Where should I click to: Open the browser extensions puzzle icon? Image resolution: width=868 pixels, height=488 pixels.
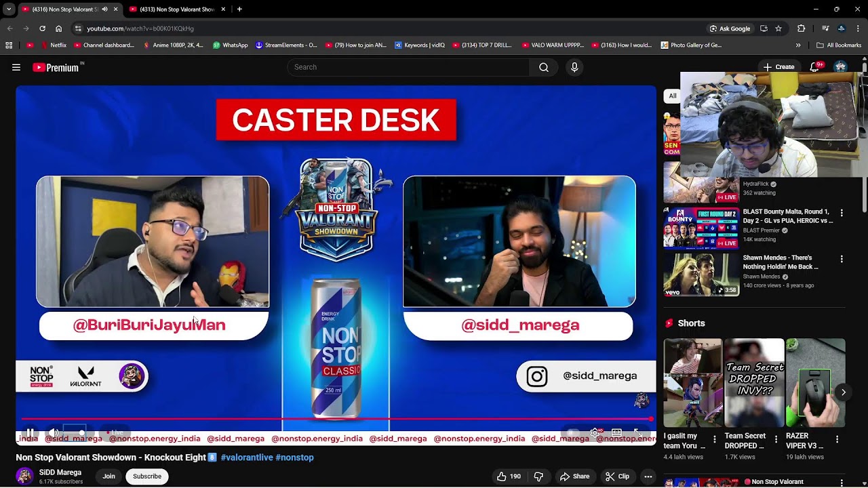point(802,28)
